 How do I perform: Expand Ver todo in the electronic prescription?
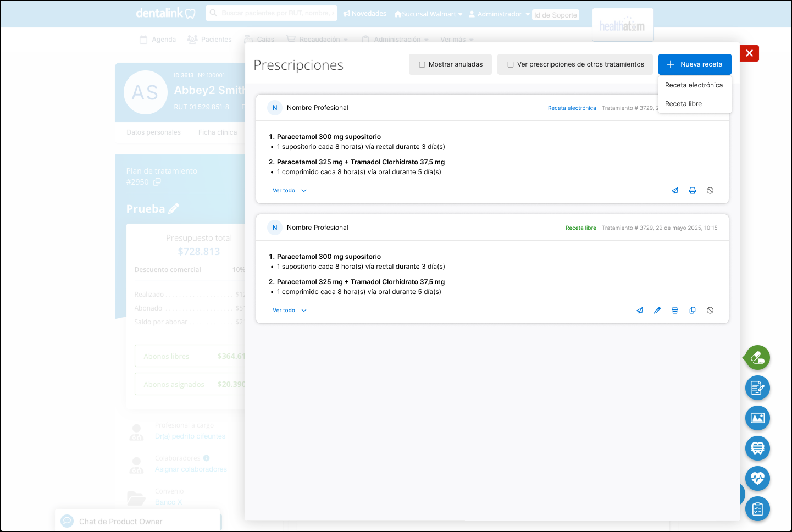(x=290, y=191)
